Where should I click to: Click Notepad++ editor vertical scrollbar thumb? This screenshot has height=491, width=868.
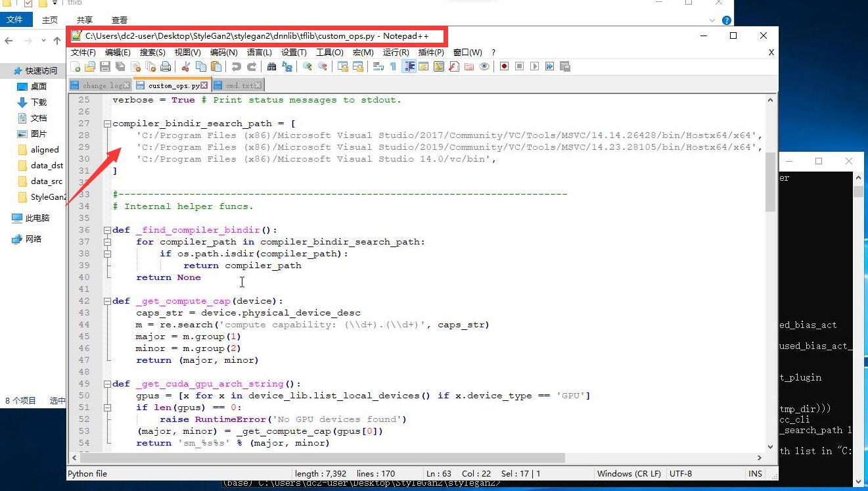point(771,181)
